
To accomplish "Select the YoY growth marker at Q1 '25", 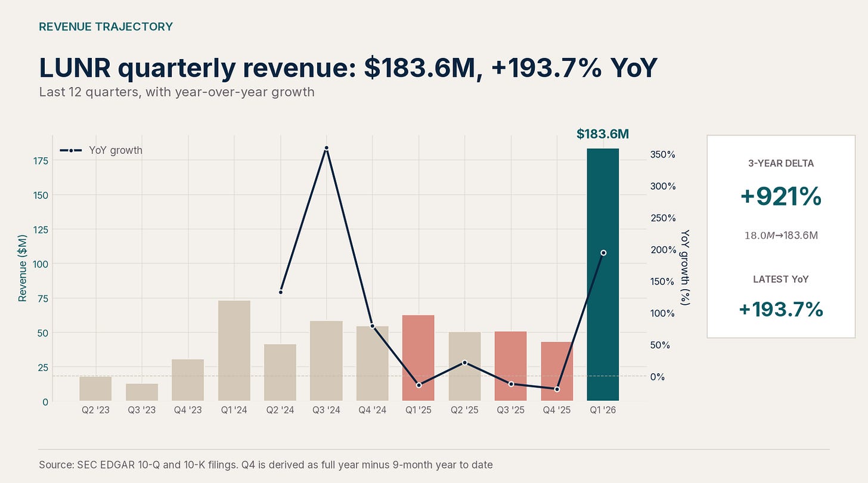I will coord(418,385).
